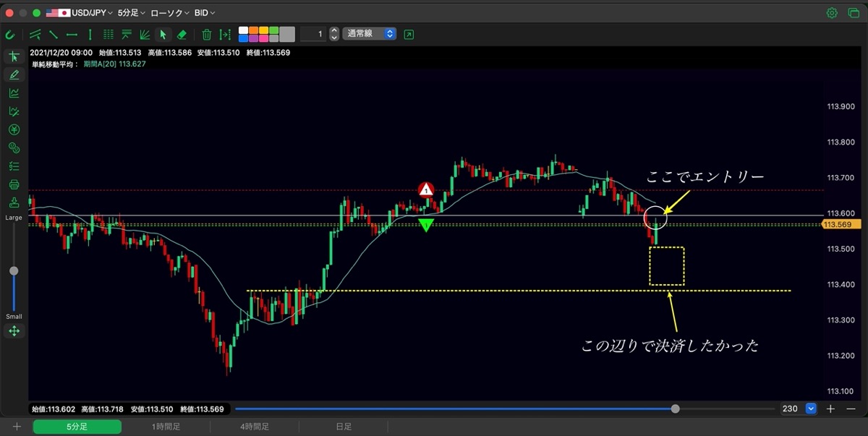This screenshot has width=868, height=436.
Task: Select the diagonal line drawing tool
Action: (54, 34)
